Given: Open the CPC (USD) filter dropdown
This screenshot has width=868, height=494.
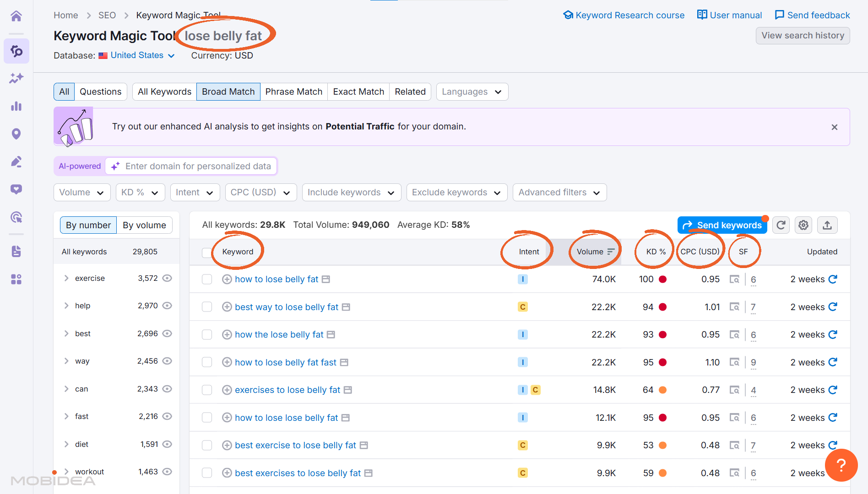Looking at the screenshot, I should point(261,193).
